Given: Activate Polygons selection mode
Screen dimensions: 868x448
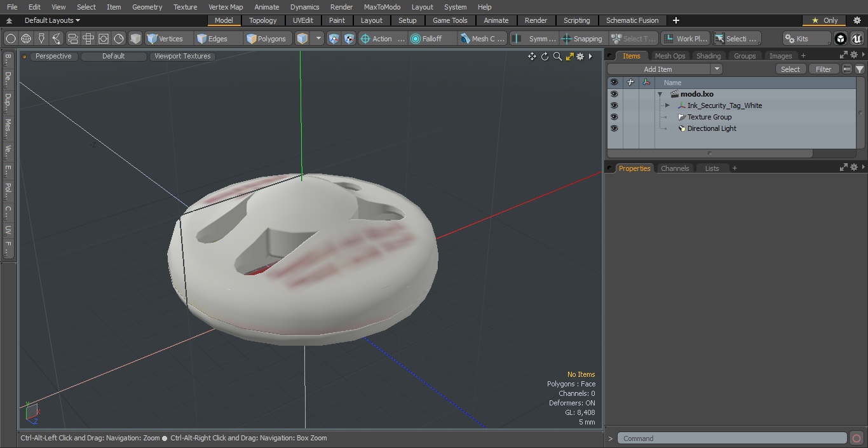Looking at the screenshot, I should 268,39.
